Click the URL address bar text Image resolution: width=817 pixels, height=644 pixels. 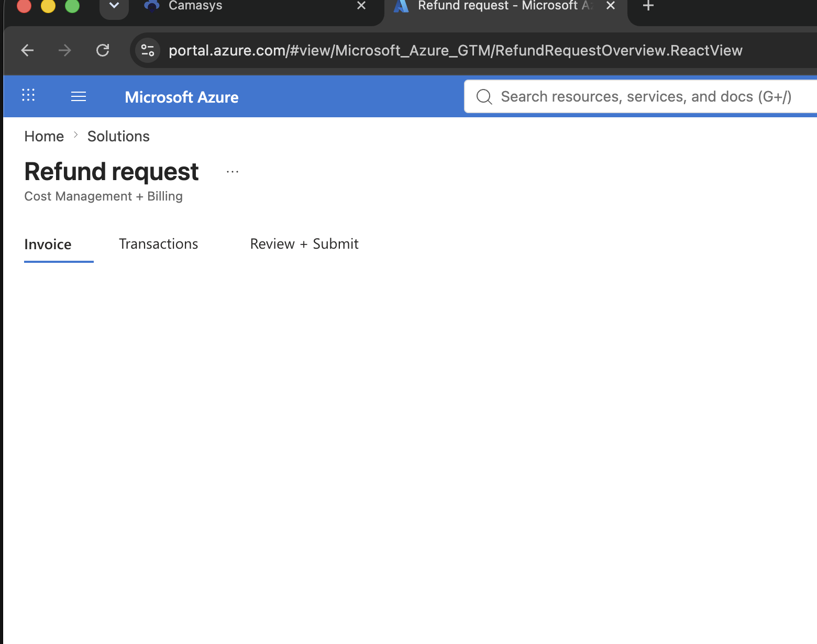click(455, 50)
